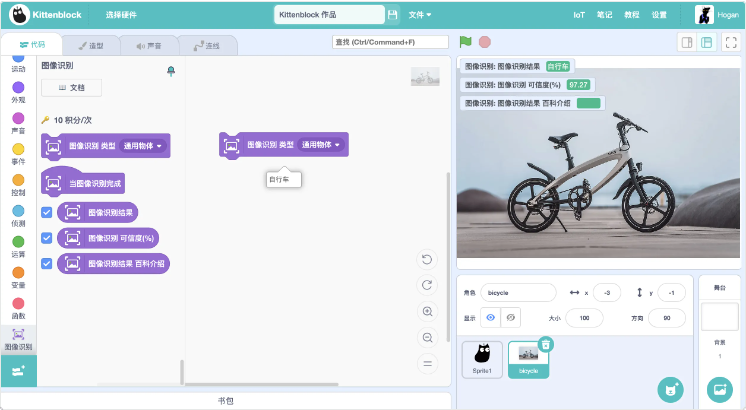The height and width of the screenshot is (410, 746).
Task: Toggle the 图像识别 可信度(%) checkbox
Action: [x=46, y=238]
